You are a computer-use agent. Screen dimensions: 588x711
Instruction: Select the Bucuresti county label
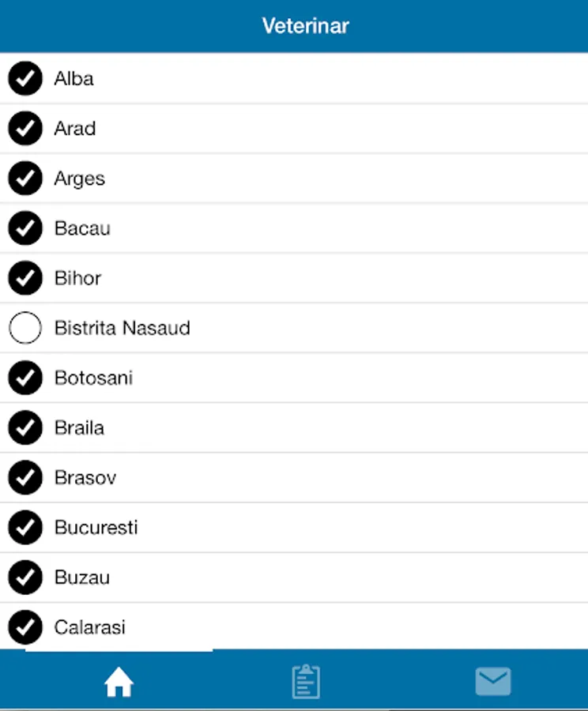coord(96,528)
